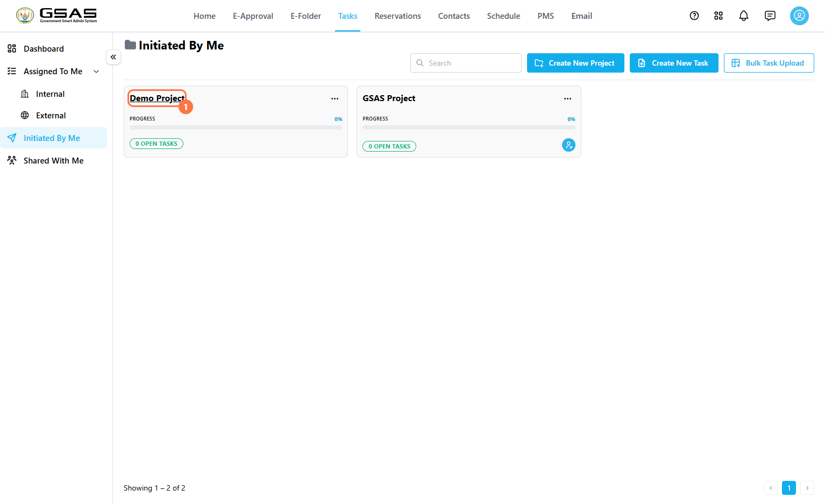The width and height of the screenshot is (825, 504).
Task: Go to the next page arrow
Action: point(807,488)
